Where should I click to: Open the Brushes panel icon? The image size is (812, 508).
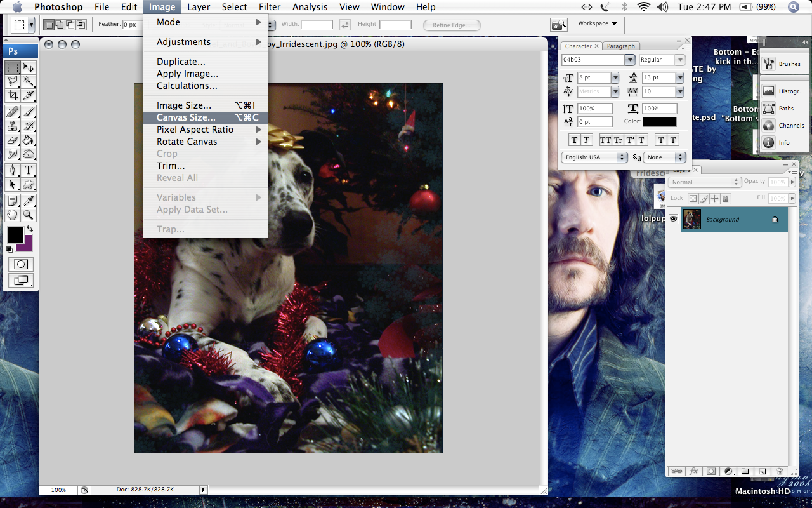tap(769, 63)
